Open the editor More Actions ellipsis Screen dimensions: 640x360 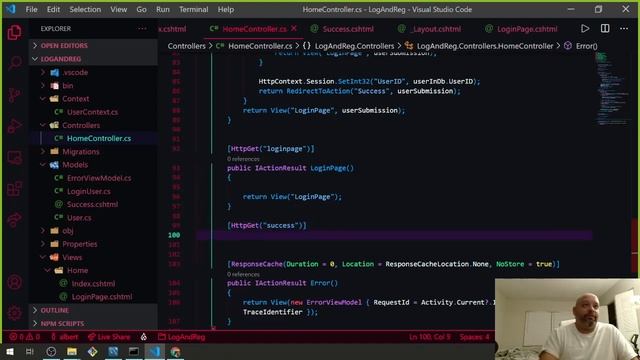[x=624, y=29]
